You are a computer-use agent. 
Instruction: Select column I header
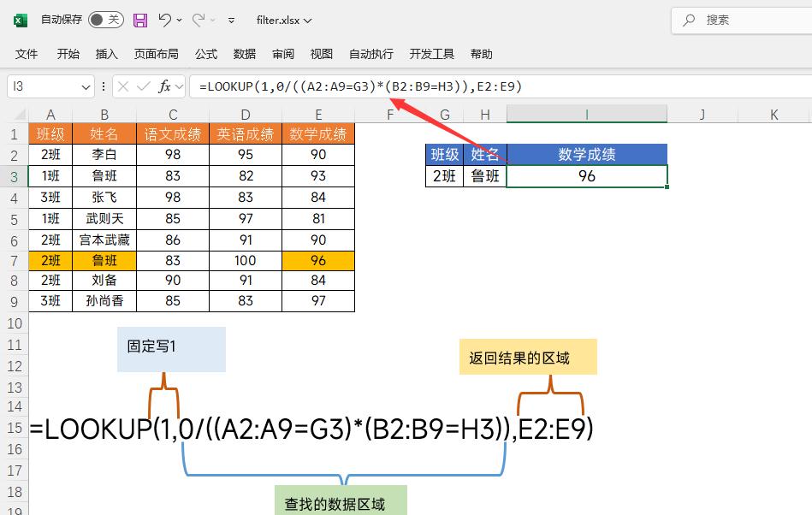pos(587,115)
